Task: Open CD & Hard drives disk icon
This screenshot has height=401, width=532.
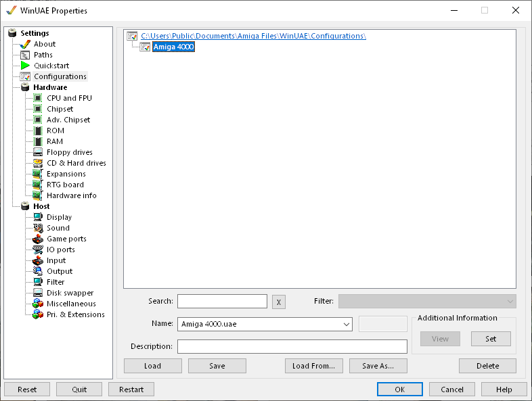Action: (x=38, y=163)
